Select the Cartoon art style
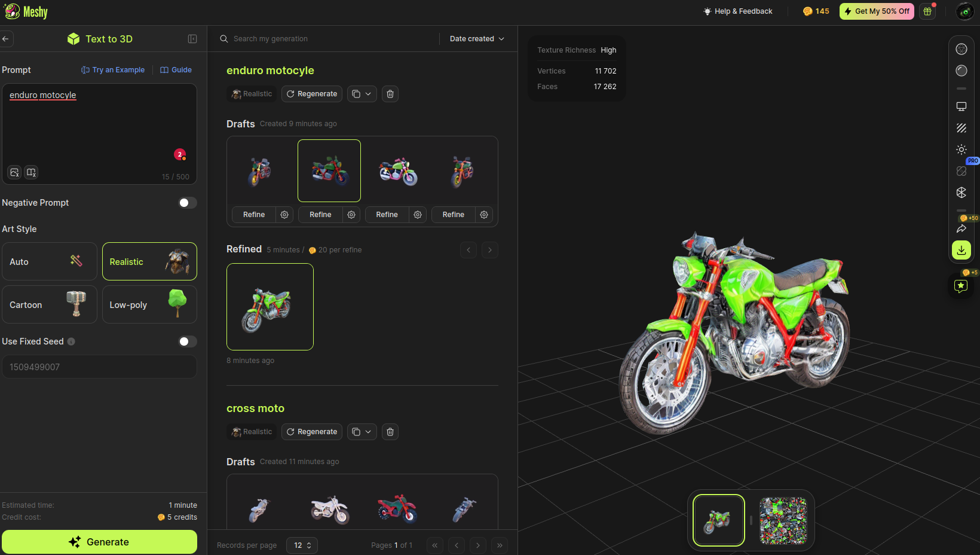 [x=50, y=304]
